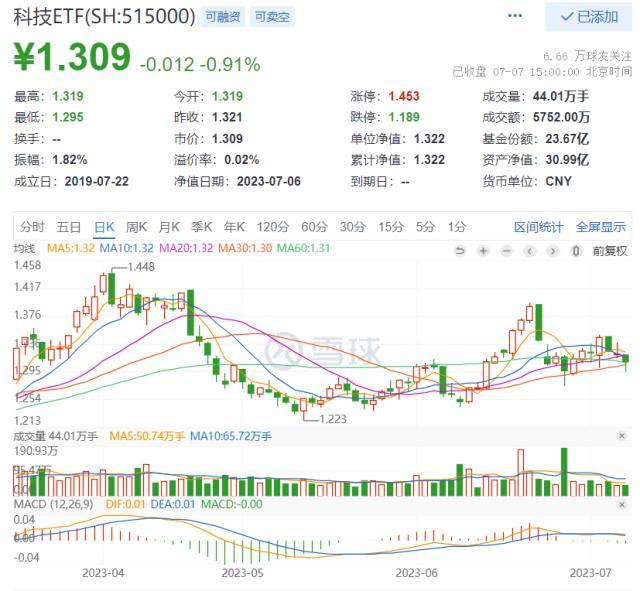Screen dimensions: 640x591
Task: Select the 季K chart tab
Action: click(x=202, y=227)
